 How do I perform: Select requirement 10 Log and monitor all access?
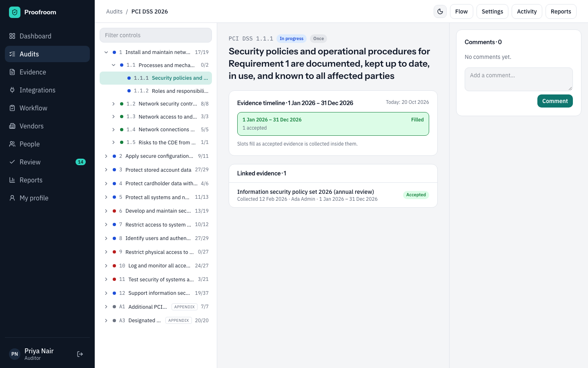156,266
